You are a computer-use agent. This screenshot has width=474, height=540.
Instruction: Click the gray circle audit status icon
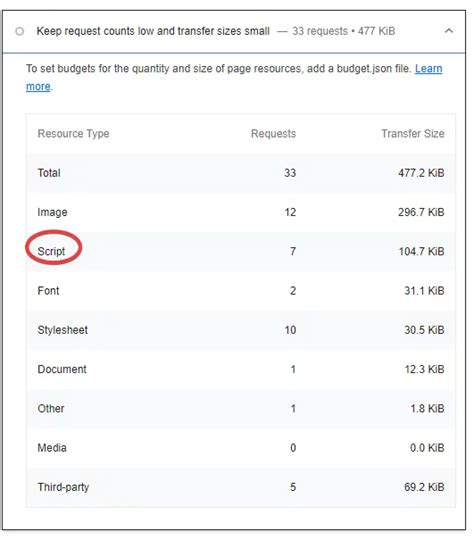click(20, 31)
